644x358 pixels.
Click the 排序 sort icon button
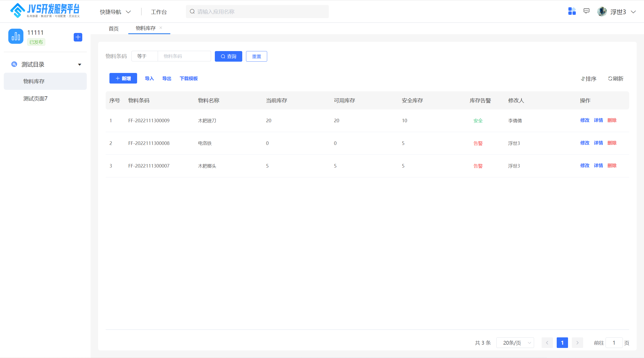point(589,79)
